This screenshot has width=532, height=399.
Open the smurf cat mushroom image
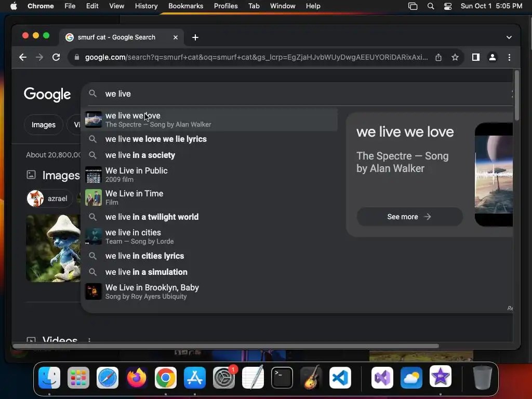(x=54, y=248)
